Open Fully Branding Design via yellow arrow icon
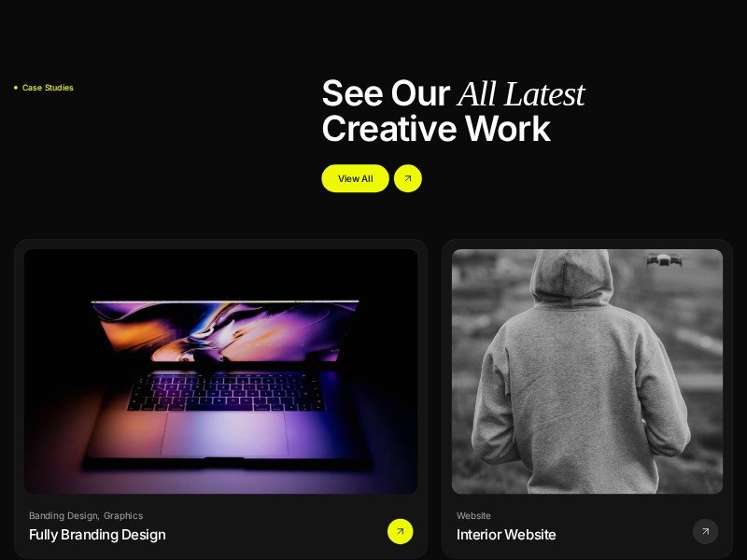Image resolution: width=747 pixels, height=560 pixels. [401, 531]
